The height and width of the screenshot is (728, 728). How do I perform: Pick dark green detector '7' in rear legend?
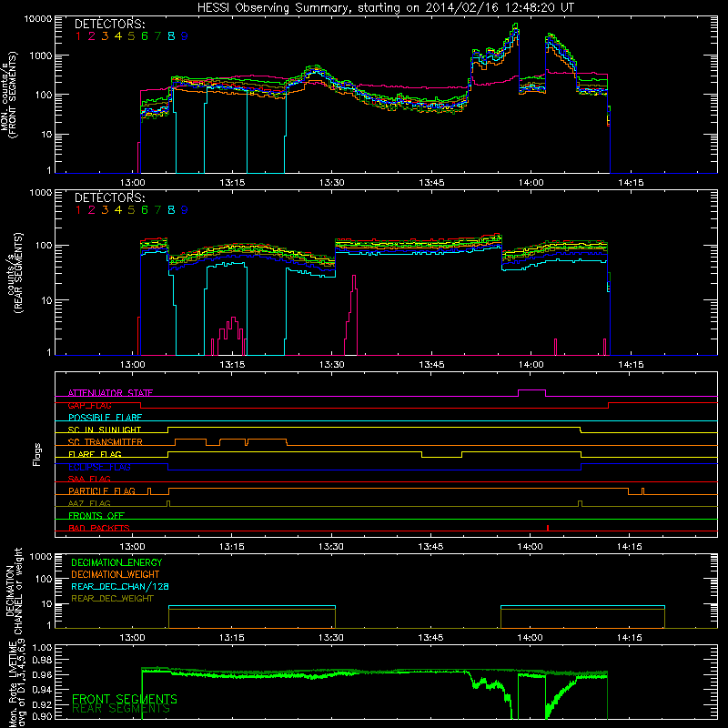click(157, 210)
